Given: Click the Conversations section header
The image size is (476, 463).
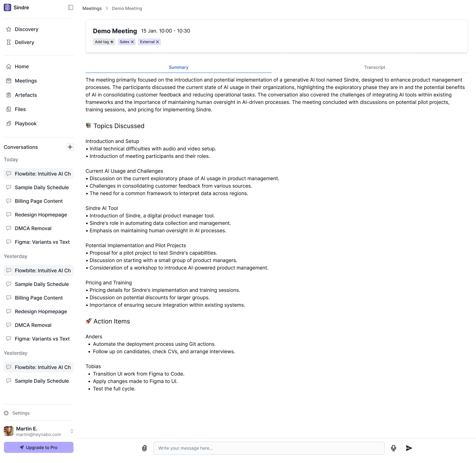Looking at the screenshot, I should [21, 147].
